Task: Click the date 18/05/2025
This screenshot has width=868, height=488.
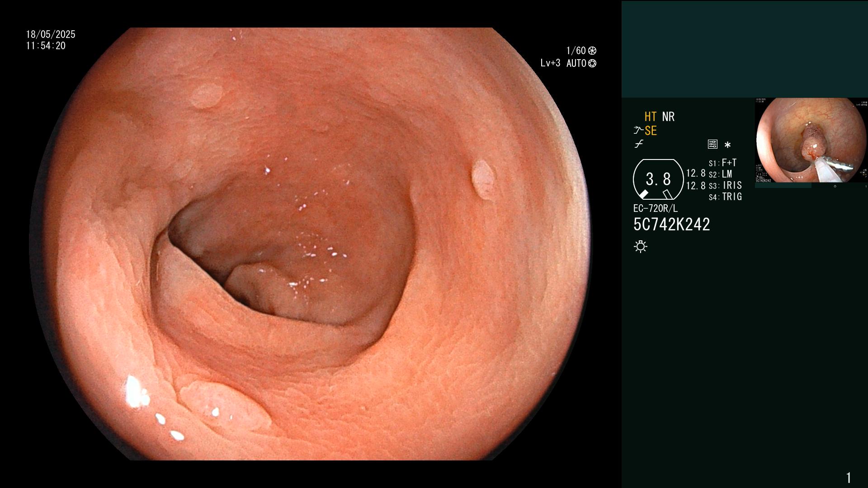Action: 51,34
